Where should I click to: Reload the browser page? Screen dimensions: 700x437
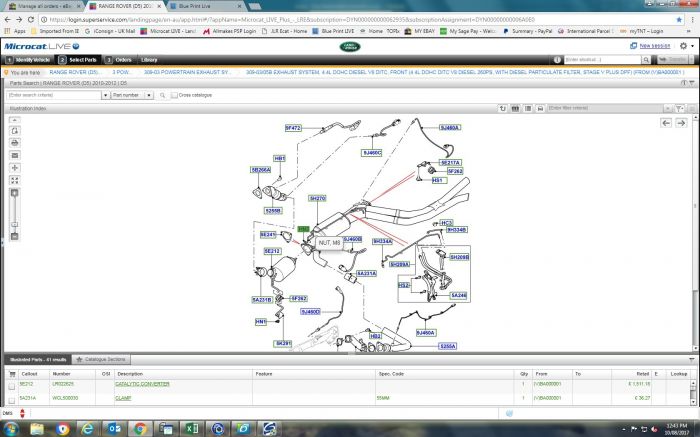click(30, 20)
